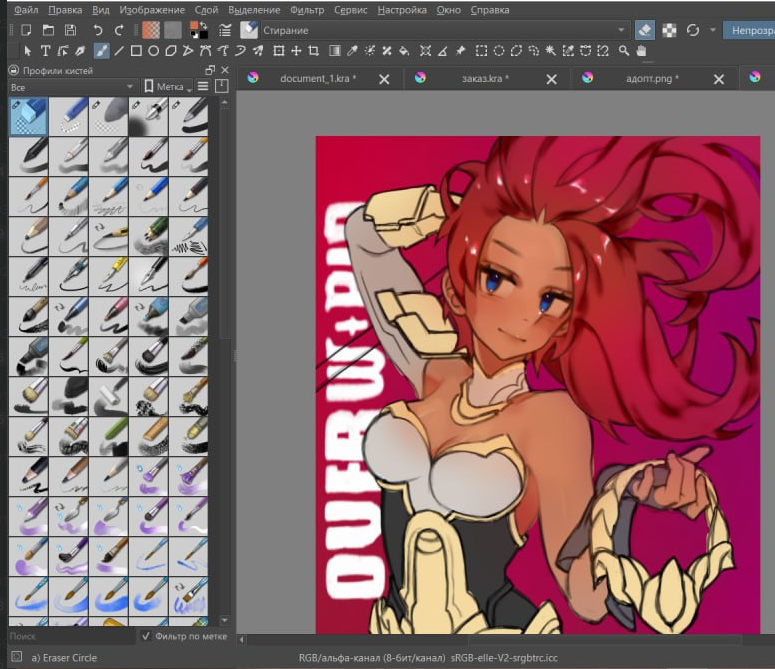
Task: Toggle brush preset storage panel icon
Action: (x=221, y=86)
